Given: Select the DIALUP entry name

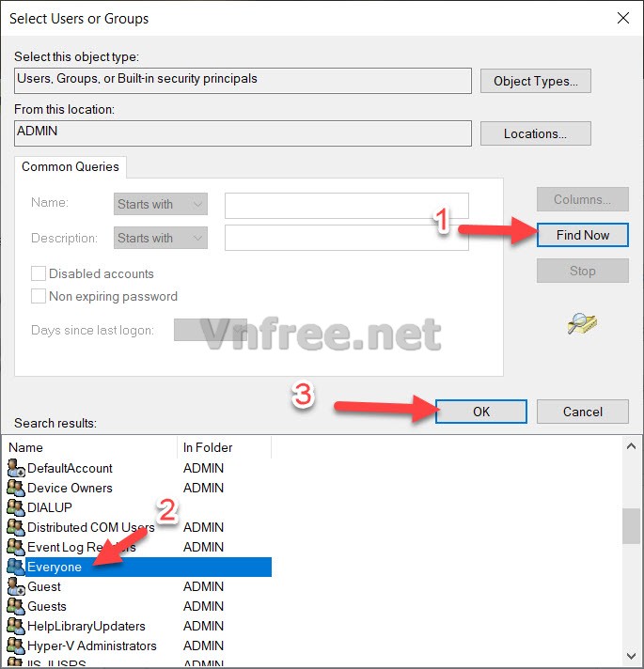Looking at the screenshot, I should pyautogui.click(x=50, y=507).
